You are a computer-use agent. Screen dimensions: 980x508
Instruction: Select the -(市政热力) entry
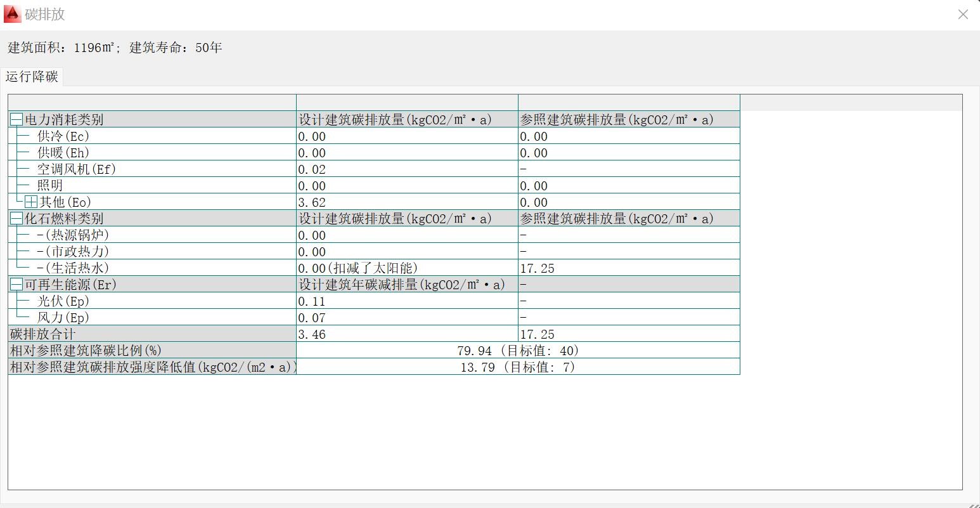(x=73, y=252)
